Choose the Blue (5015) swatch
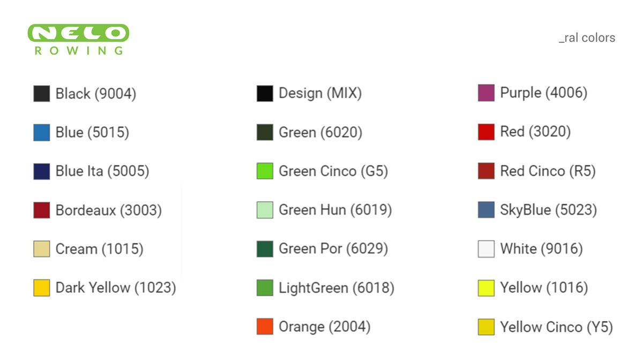Image resolution: width=643 pixels, height=364 pixels. point(42,133)
